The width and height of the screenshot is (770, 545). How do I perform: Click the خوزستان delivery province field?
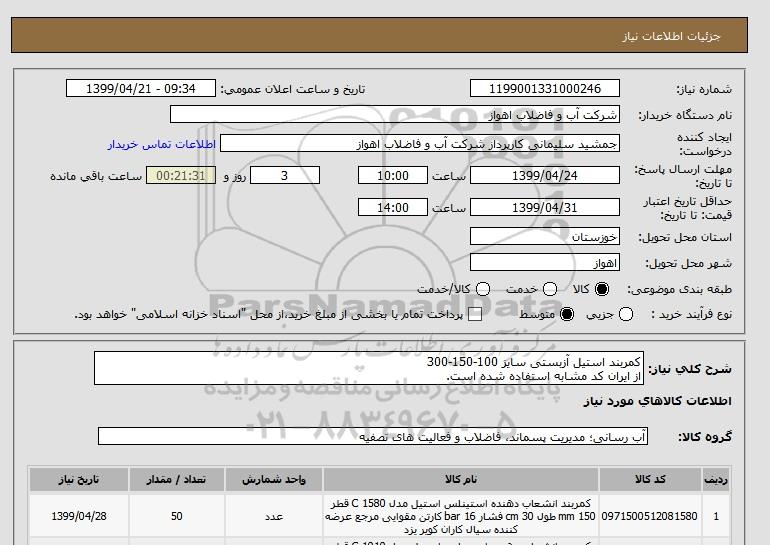tap(544, 237)
